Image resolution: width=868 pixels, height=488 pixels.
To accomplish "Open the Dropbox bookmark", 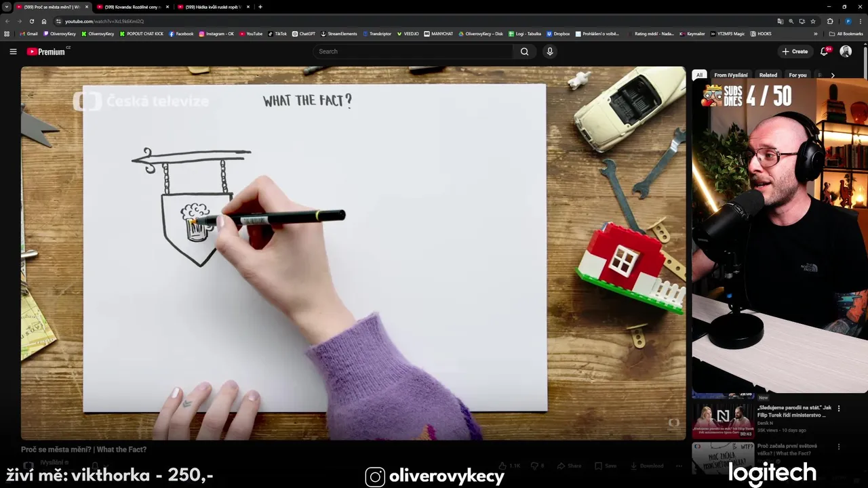I will tap(558, 33).
